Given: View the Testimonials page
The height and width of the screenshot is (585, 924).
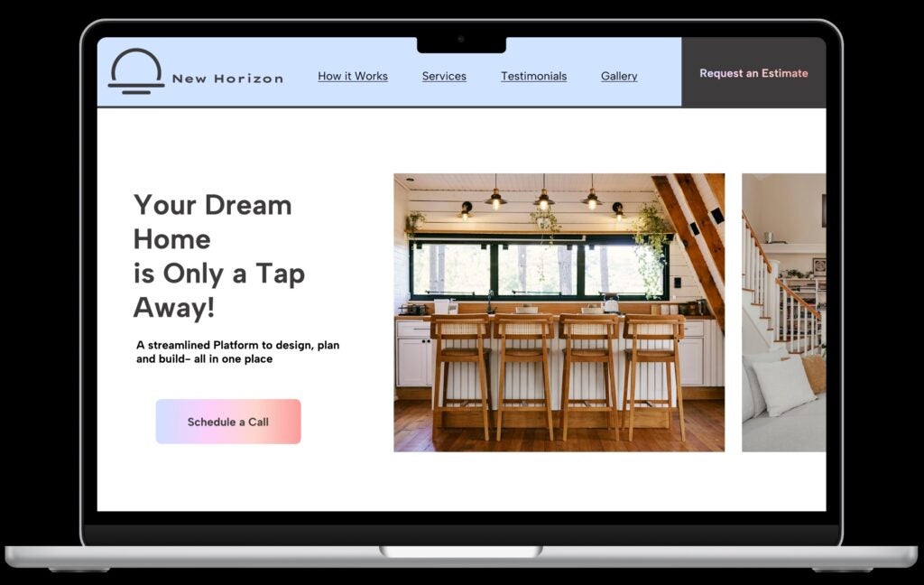Looking at the screenshot, I should [x=533, y=76].
